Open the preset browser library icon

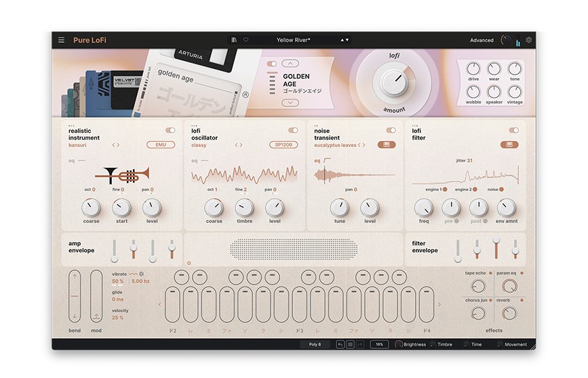click(x=235, y=40)
